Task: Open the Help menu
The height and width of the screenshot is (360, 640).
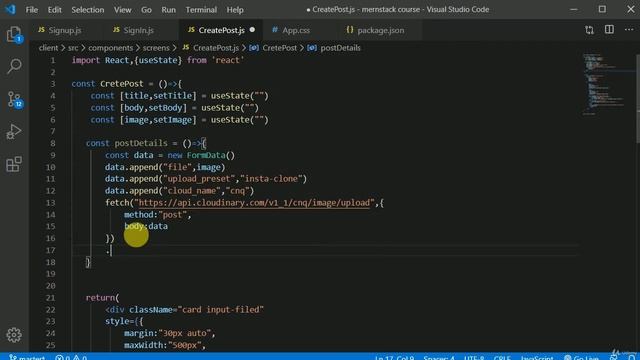Action: [x=235, y=9]
